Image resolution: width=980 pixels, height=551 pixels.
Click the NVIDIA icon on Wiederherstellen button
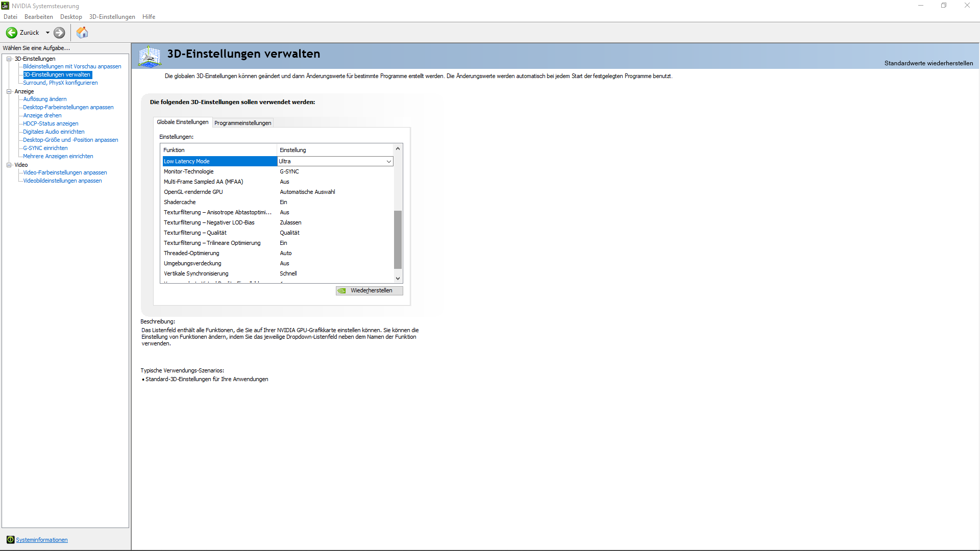(x=342, y=291)
